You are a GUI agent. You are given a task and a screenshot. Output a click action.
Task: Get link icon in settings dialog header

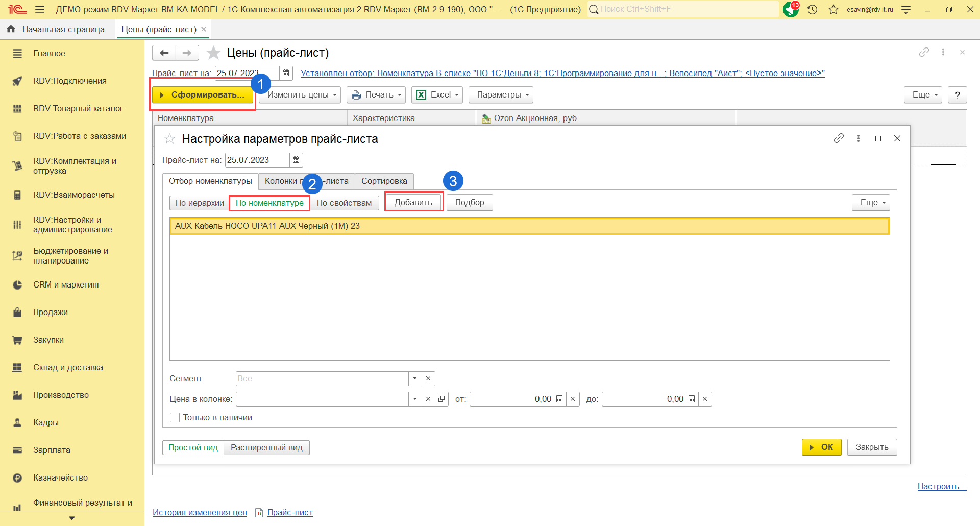839,138
